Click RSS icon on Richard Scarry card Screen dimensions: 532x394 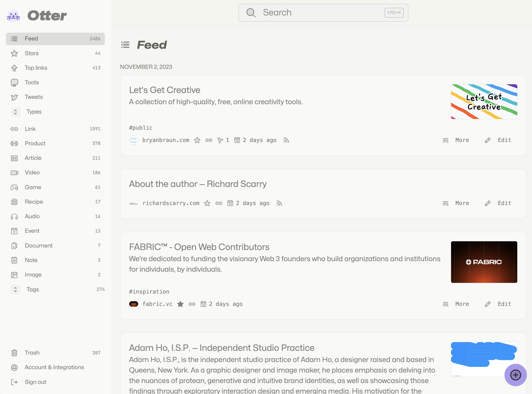tap(279, 203)
